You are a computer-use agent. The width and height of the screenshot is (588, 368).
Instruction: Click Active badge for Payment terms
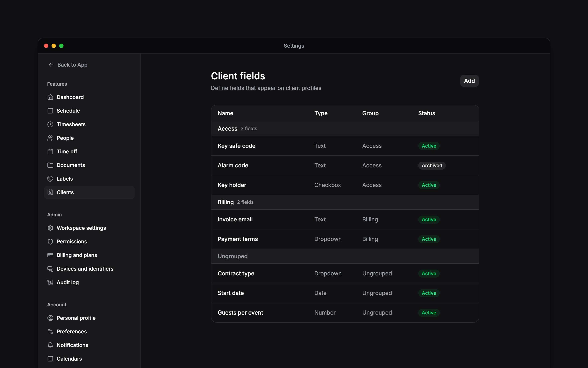[429, 239]
